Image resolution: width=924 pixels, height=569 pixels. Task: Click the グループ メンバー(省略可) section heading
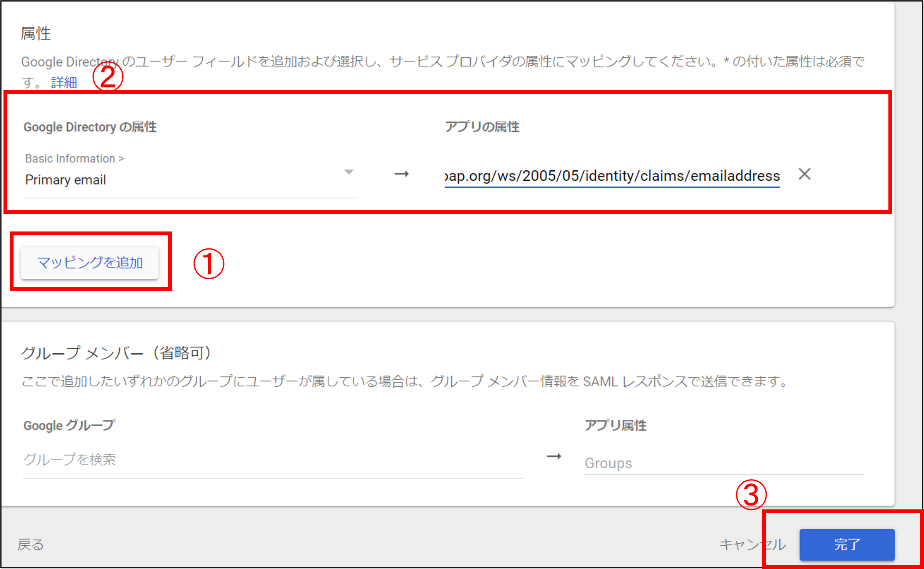[x=116, y=353]
